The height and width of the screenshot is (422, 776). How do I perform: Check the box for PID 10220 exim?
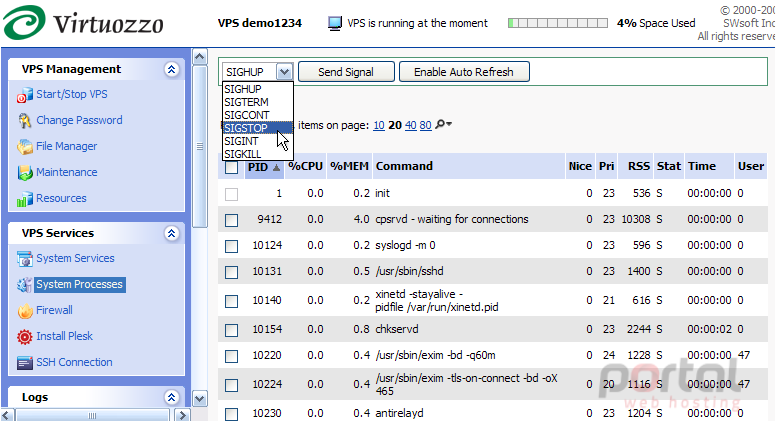[231, 356]
